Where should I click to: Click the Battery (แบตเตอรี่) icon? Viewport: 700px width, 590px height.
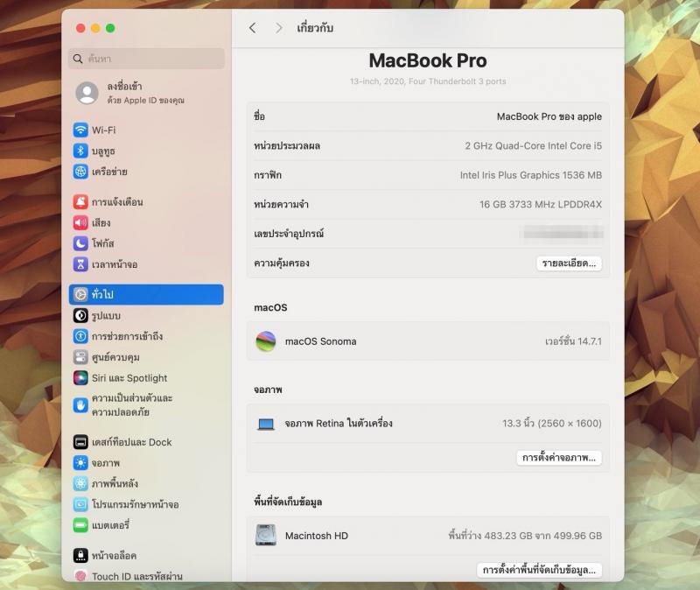point(80,525)
